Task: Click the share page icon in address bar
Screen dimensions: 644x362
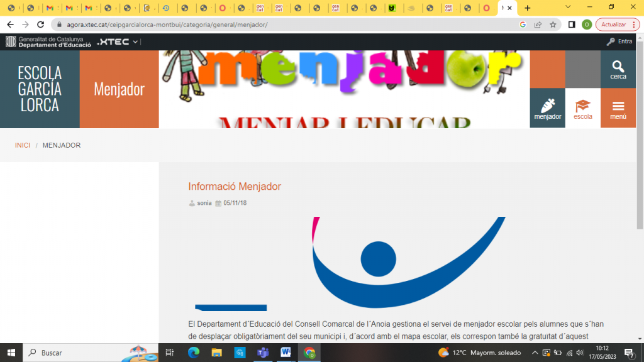Action: 538,25
